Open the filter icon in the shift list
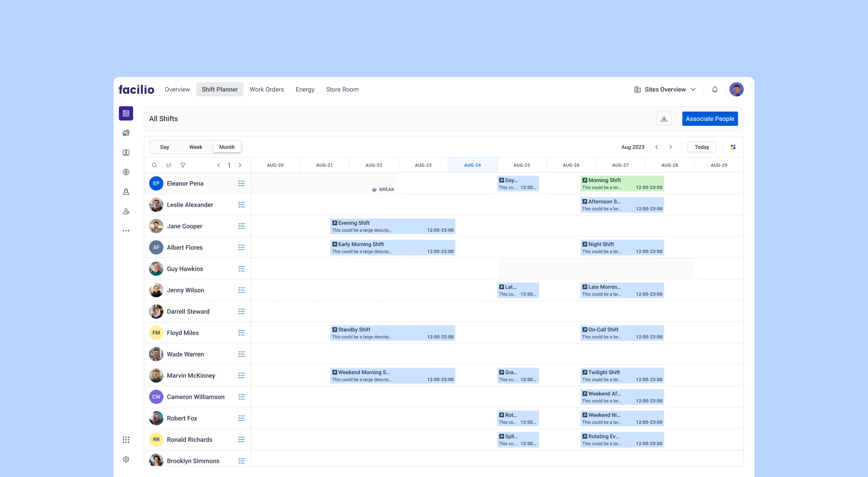 183,165
